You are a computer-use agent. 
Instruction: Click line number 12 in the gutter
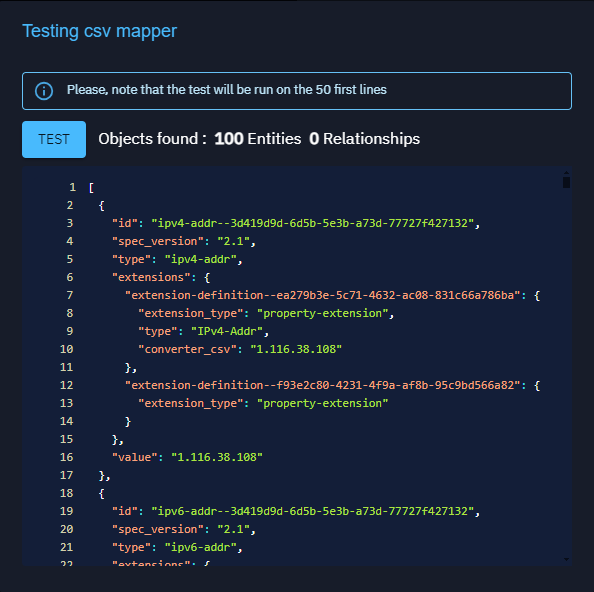coord(66,385)
